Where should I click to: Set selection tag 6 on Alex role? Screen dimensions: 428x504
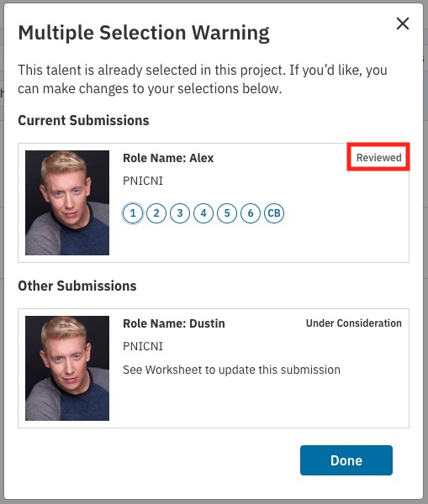pyautogui.click(x=251, y=213)
